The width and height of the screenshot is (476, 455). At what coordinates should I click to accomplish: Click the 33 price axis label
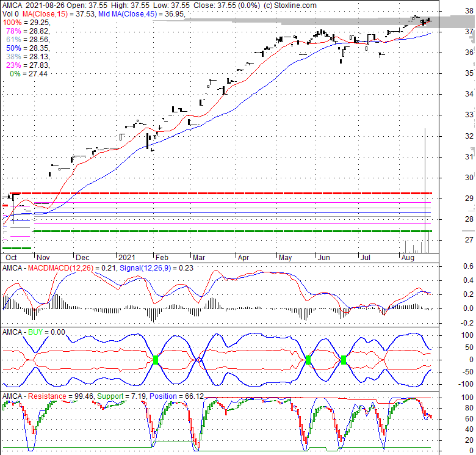coord(469,115)
